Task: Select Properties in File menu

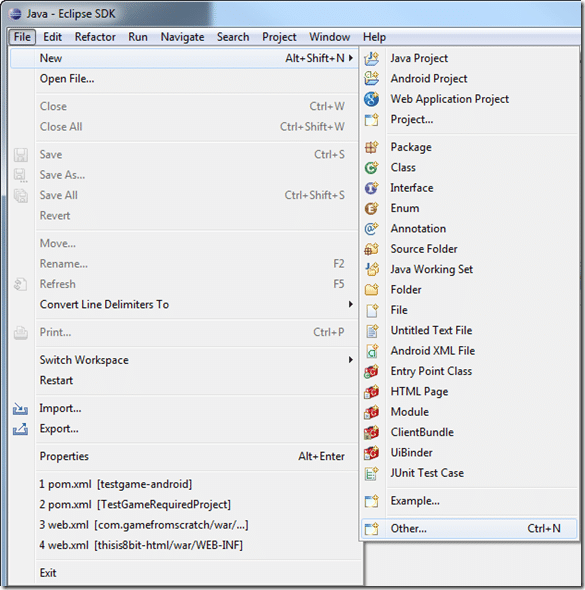Action: pyautogui.click(x=64, y=456)
